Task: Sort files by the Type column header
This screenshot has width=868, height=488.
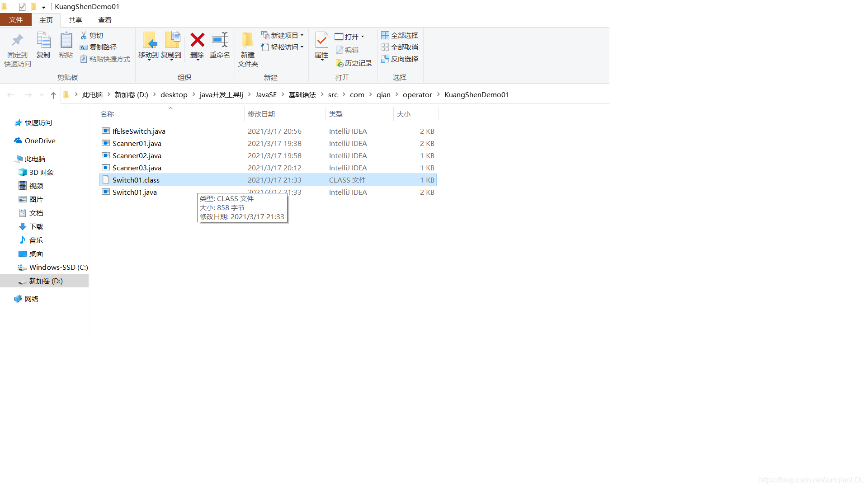Action: (359, 114)
